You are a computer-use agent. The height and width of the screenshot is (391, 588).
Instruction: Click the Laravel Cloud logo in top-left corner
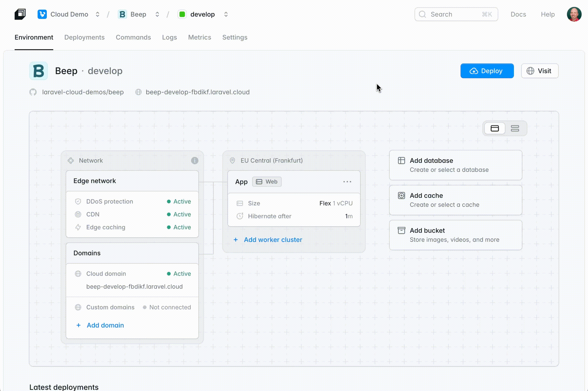click(x=20, y=14)
